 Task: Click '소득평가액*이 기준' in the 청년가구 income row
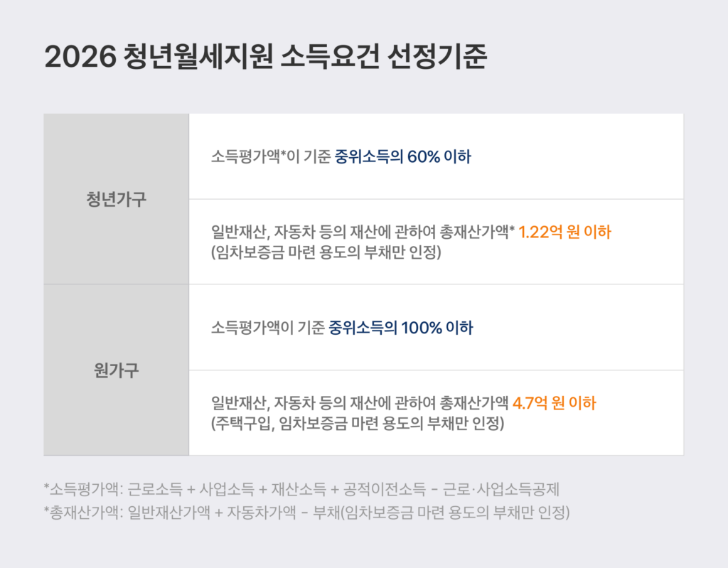point(271,156)
